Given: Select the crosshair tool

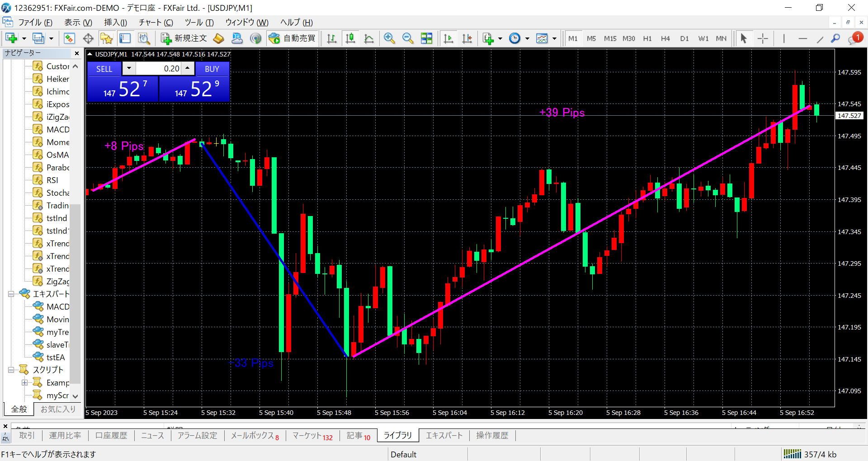Looking at the screenshot, I should point(763,38).
